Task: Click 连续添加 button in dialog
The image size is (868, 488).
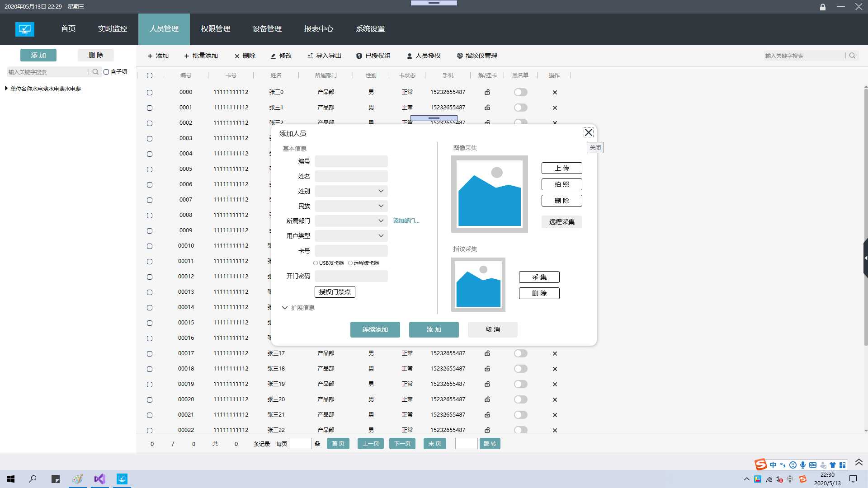Action: pyautogui.click(x=375, y=329)
